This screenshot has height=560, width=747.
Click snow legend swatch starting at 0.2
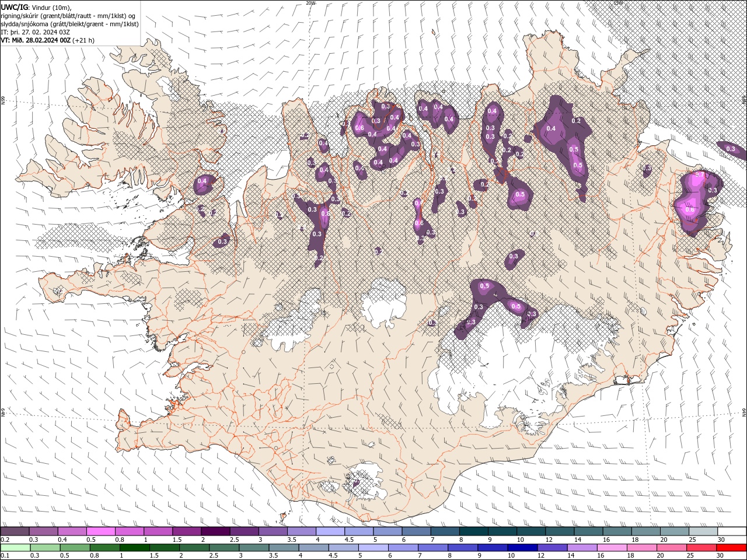point(15,531)
